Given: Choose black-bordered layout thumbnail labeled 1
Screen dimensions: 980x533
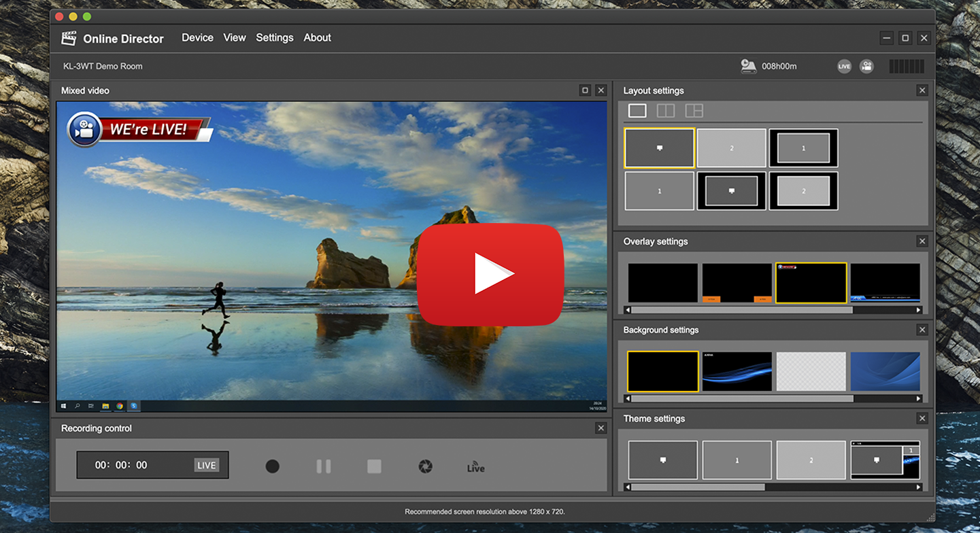Looking at the screenshot, I should 803,148.
